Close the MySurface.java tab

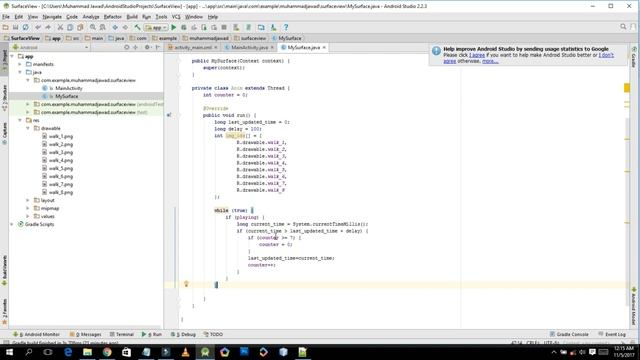pyautogui.click(x=324, y=47)
